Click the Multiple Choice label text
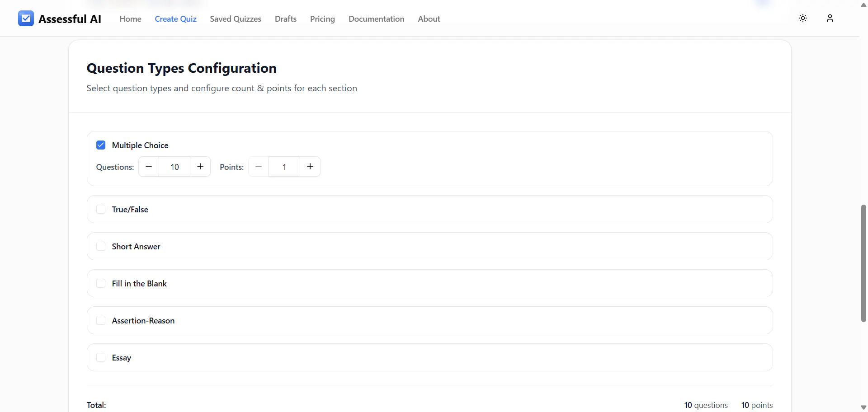This screenshot has width=868, height=412. (140, 145)
